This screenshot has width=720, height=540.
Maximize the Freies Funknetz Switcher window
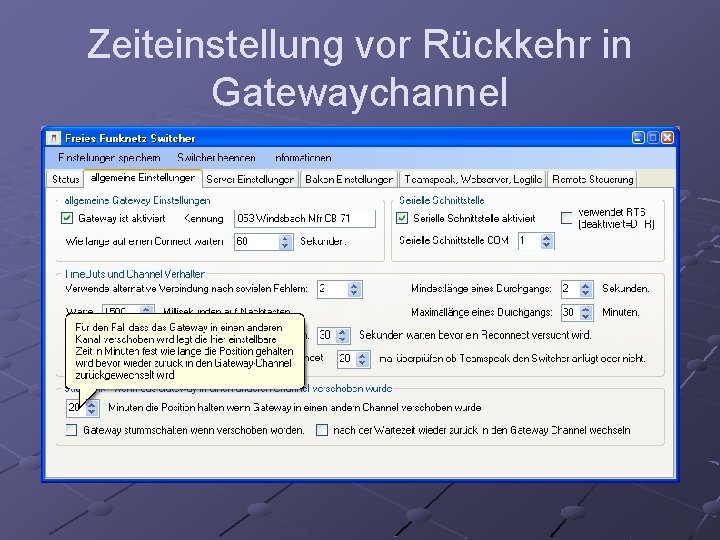pyautogui.click(x=653, y=138)
